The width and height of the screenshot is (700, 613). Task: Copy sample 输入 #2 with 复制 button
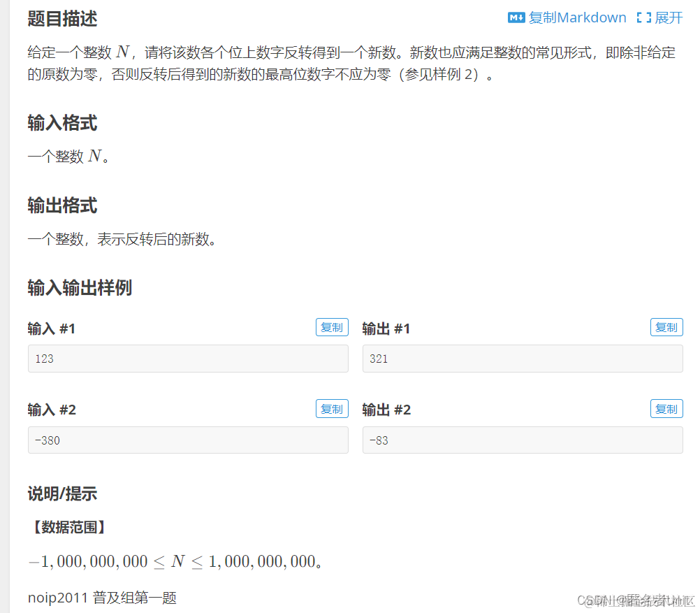click(x=332, y=409)
